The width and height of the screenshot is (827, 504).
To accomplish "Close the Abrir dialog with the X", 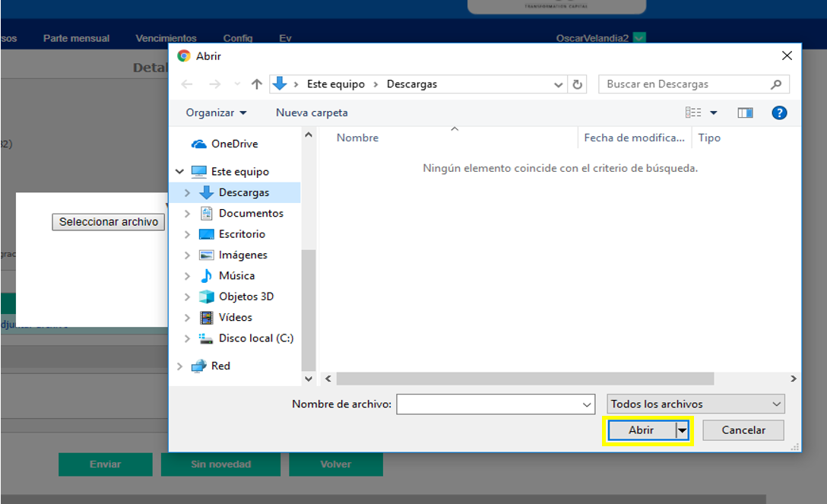I will pyautogui.click(x=787, y=56).
